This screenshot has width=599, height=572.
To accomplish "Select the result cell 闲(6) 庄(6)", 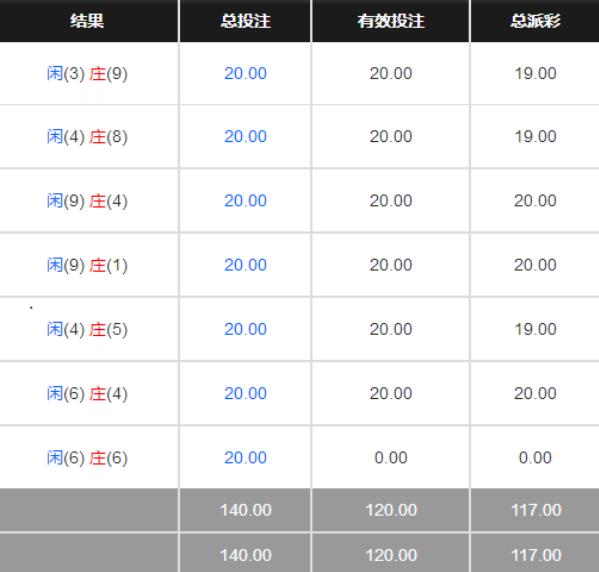I will pos(87,457).
